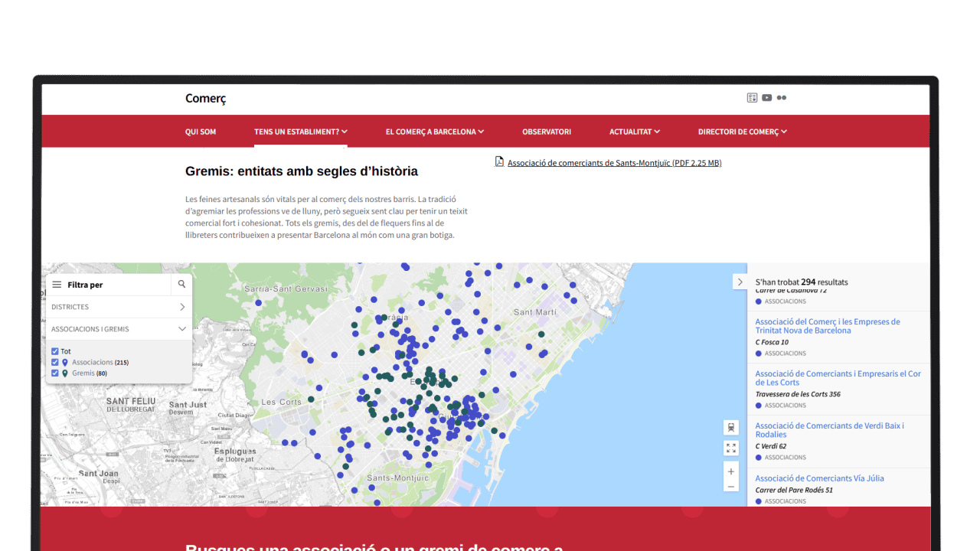Click the hamburger icon beside Filtra per

coord(57,285)
